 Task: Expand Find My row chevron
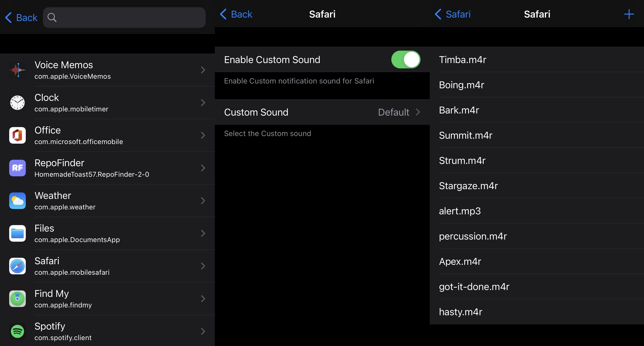pyautogui.click(x=203, y=298)
